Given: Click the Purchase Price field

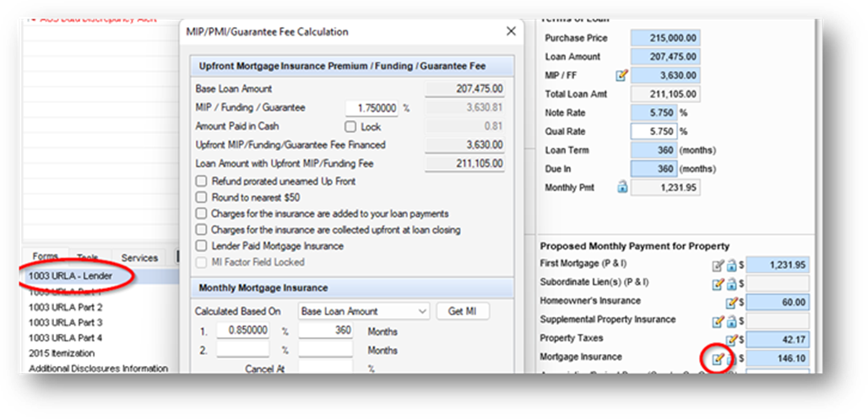Looking at the screenshot, I should pos(665,38).
